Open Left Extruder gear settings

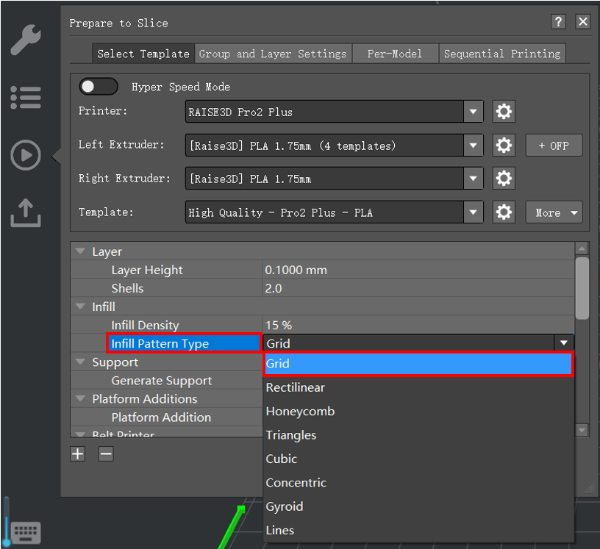(504, 146)
